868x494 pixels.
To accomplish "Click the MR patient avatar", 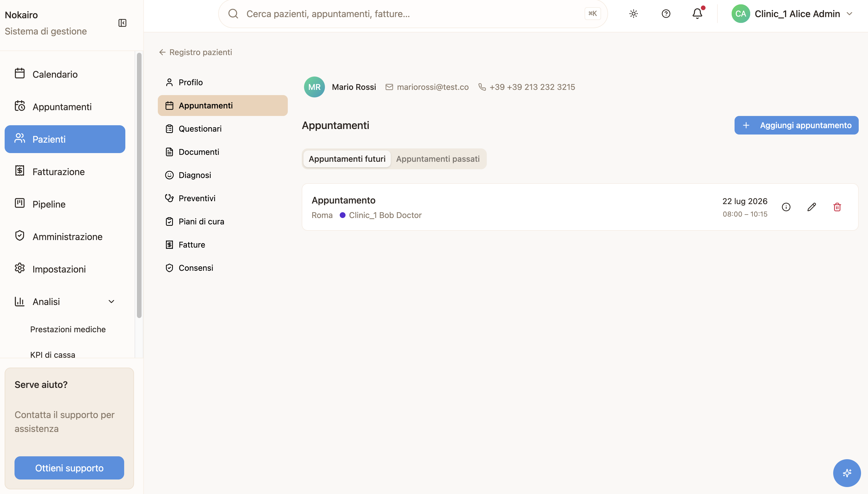I will coord(314,87).
